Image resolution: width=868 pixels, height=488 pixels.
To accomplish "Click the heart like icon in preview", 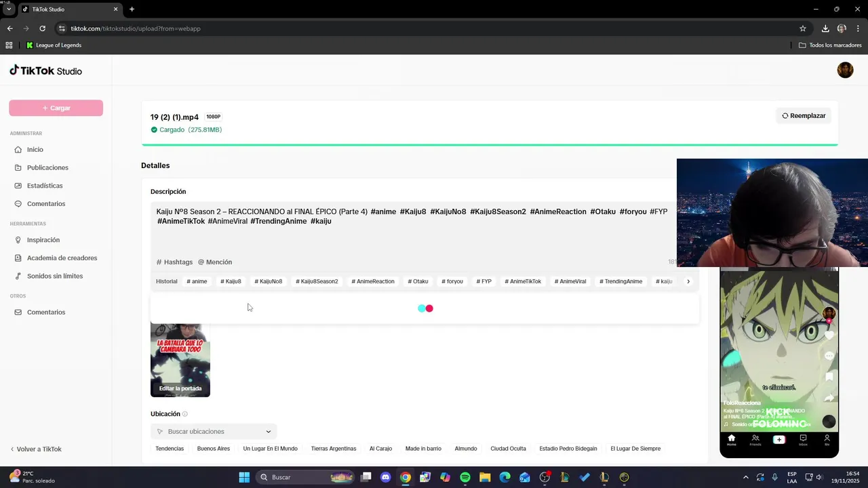I will pos(829,335).
